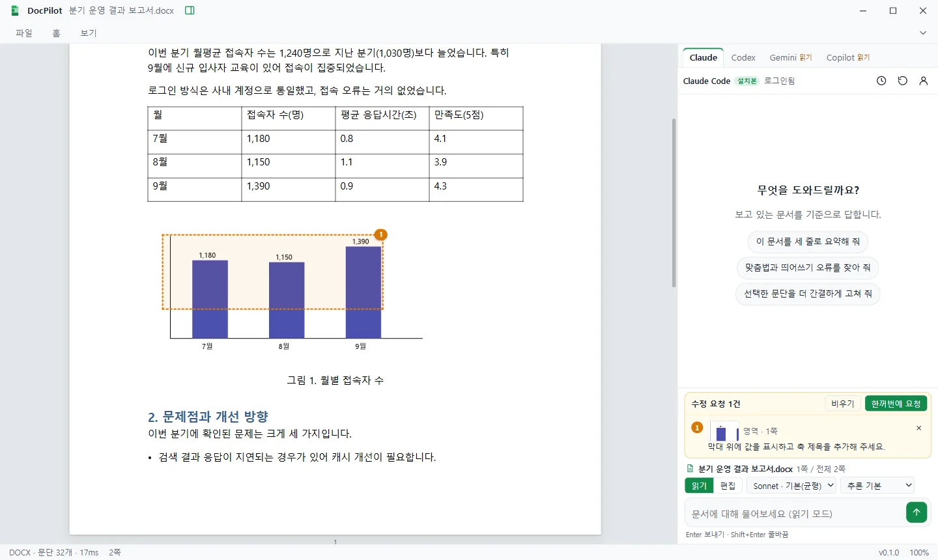Switch to 읽기 mode

point(699,486)
